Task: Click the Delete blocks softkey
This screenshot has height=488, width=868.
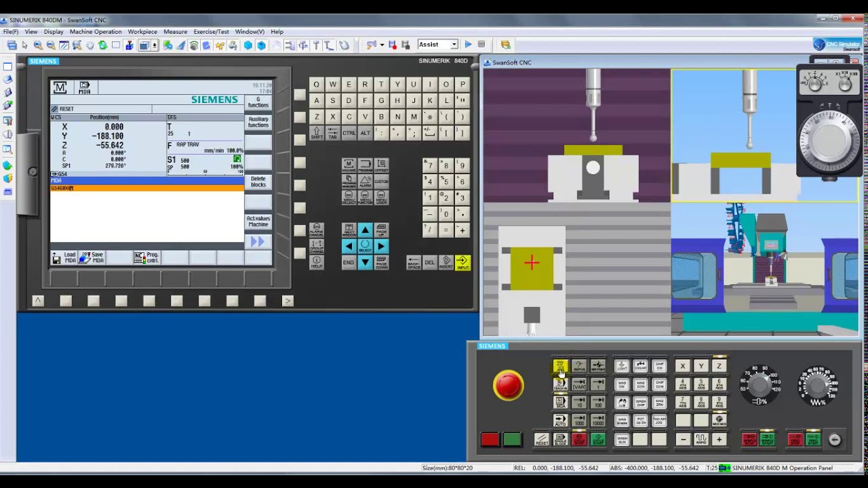Action: point(258,182)
